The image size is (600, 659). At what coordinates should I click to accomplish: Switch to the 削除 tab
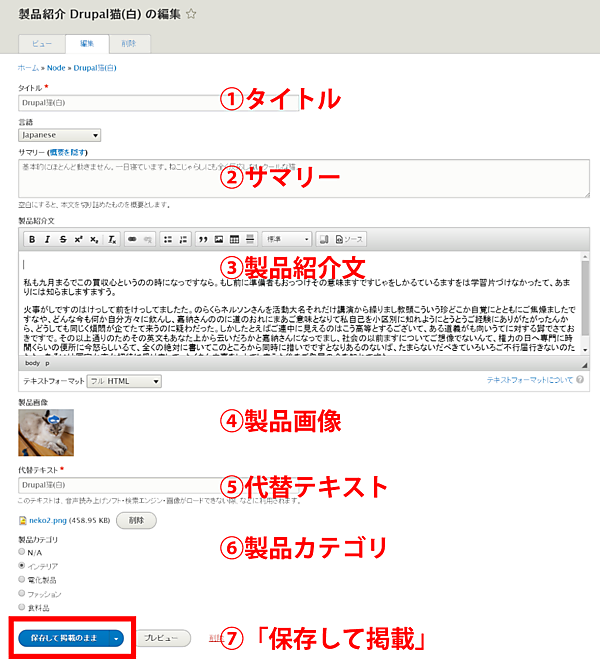point(129,44)
